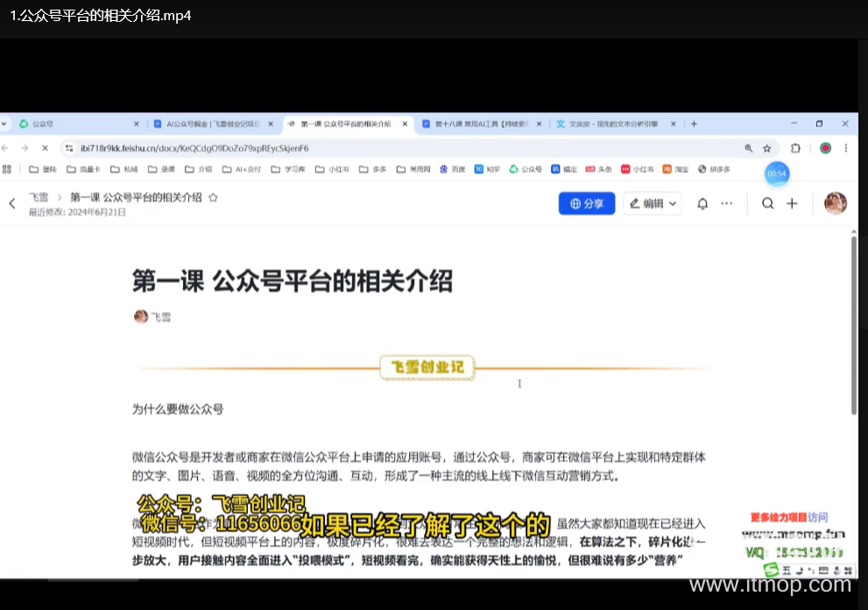Open the Feishu more options ellipsis

pos(727,203)
